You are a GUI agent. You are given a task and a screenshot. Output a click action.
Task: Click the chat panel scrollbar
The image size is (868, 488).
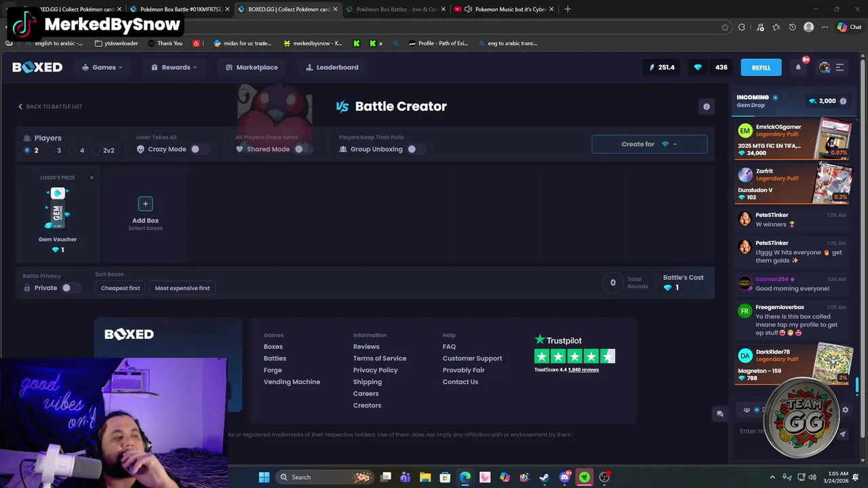pos(857,385)
